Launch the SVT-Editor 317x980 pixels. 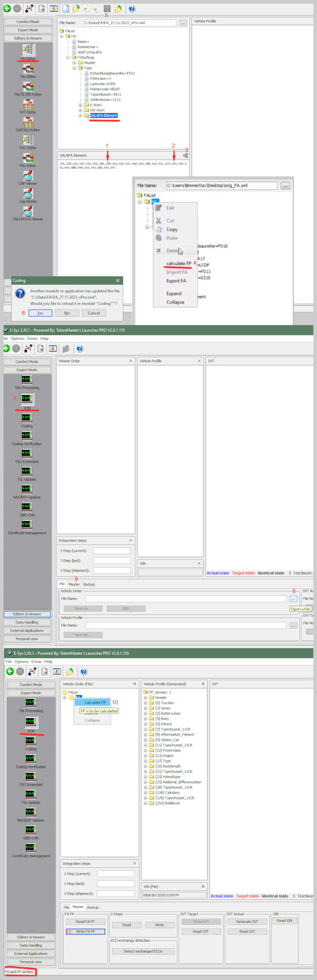pyautogui.click(x=28, y=104)
